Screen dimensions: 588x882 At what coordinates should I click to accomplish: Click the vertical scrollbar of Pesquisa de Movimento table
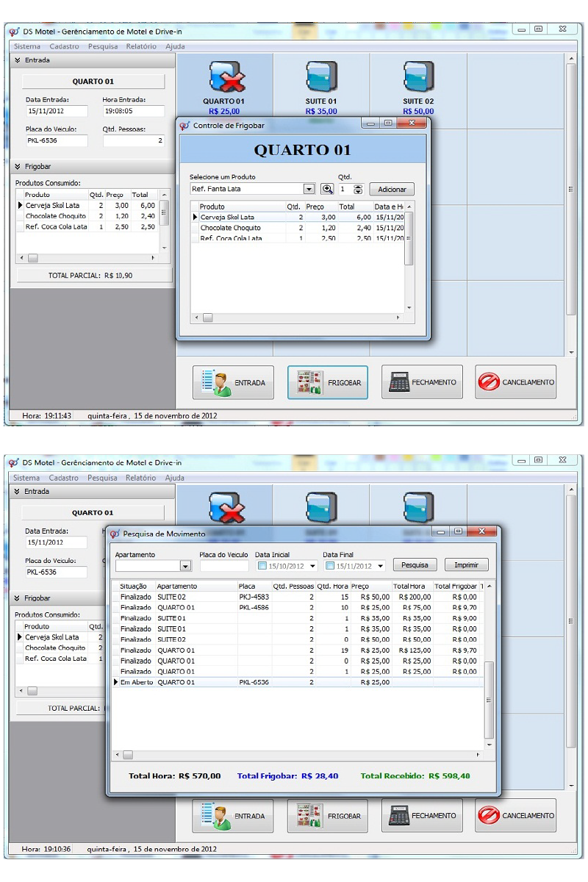[490, 665]
